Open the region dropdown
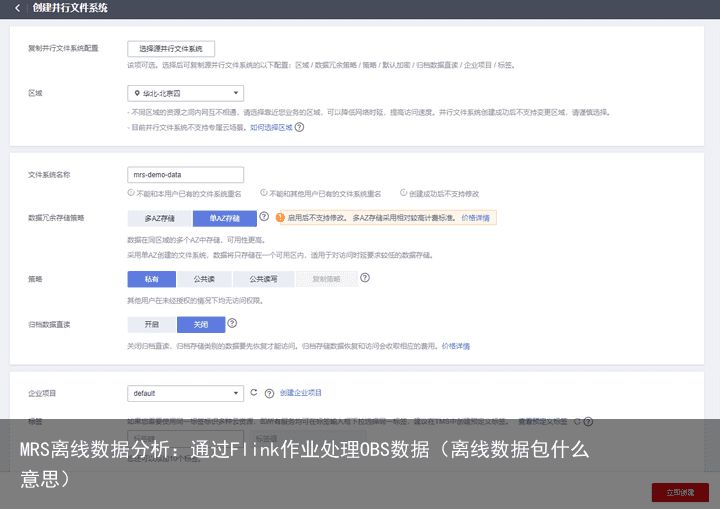720x509 pixels. point(186,93)
